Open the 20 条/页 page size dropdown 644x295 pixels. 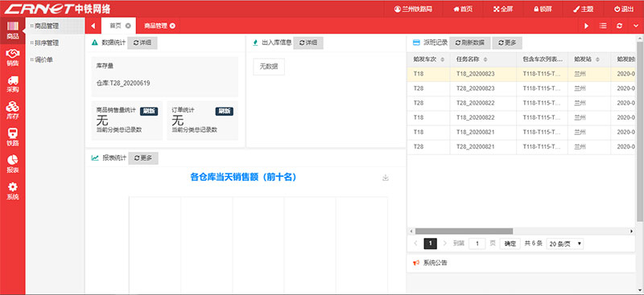(x=565, y=244)
